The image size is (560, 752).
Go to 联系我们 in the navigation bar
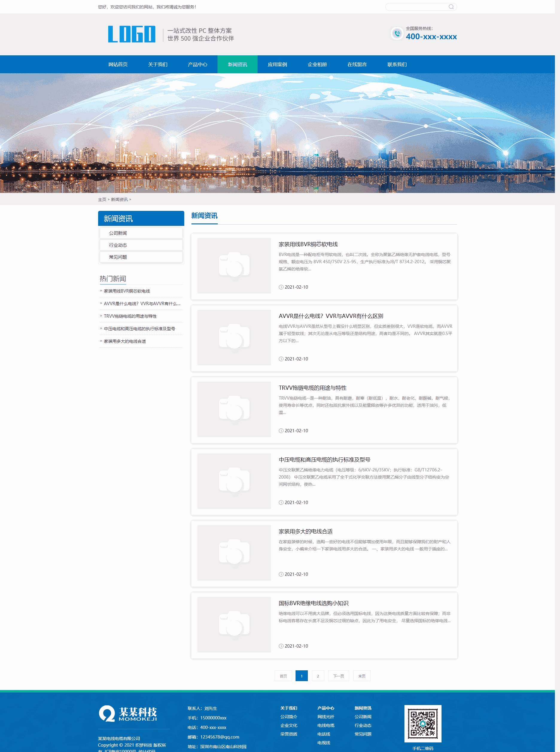[x=397, y=64]
